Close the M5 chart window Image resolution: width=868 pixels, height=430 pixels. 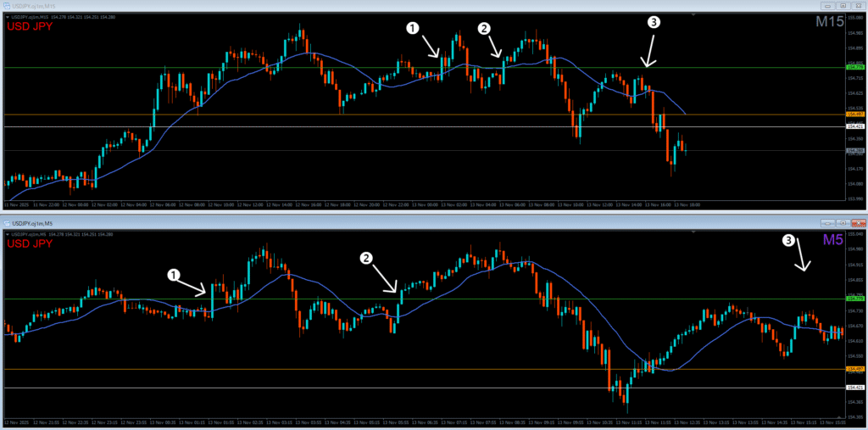(x=858, y=223)
